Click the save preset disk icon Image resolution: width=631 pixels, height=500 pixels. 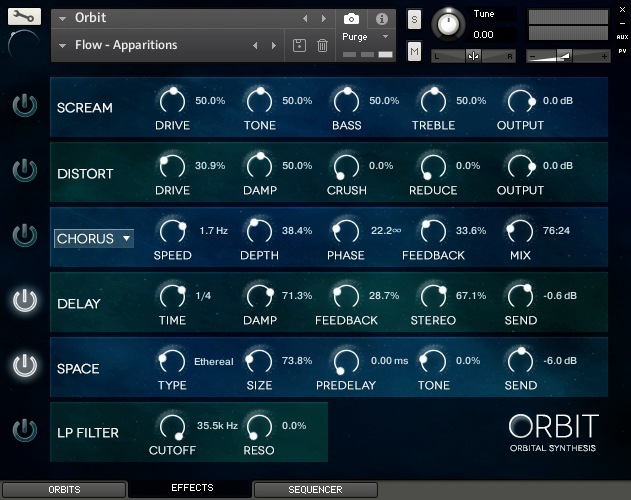click(299, 45)
